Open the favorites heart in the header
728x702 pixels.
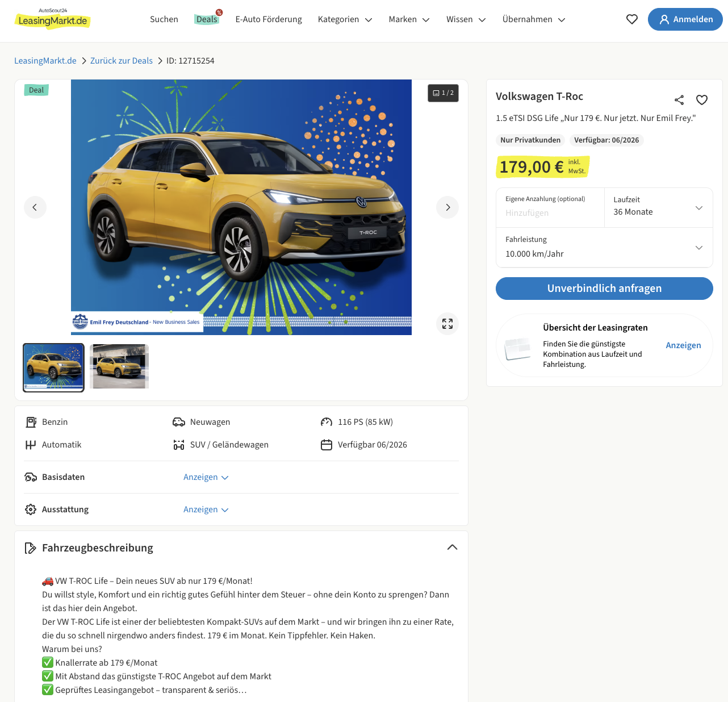pos(631,19)
